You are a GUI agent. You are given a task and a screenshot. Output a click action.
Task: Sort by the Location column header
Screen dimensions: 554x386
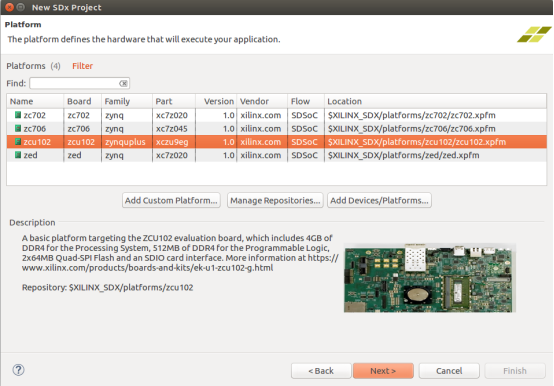pos(435,101)
